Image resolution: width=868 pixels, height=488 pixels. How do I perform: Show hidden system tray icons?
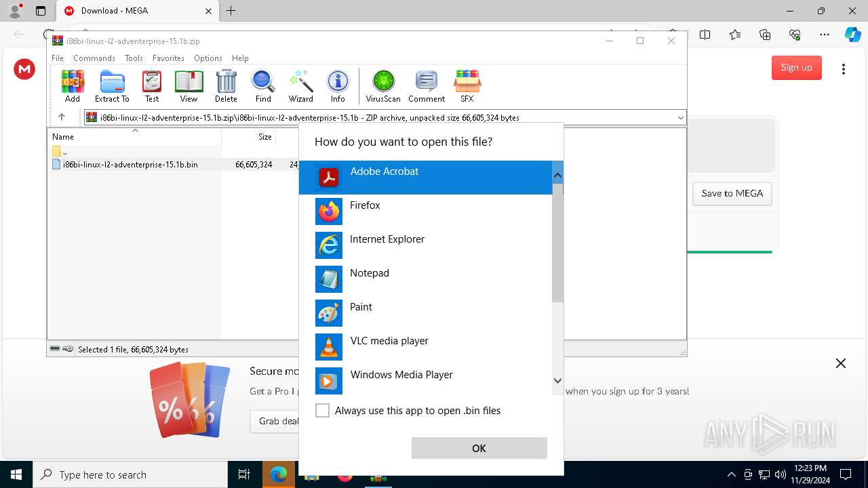coord(731,474)
